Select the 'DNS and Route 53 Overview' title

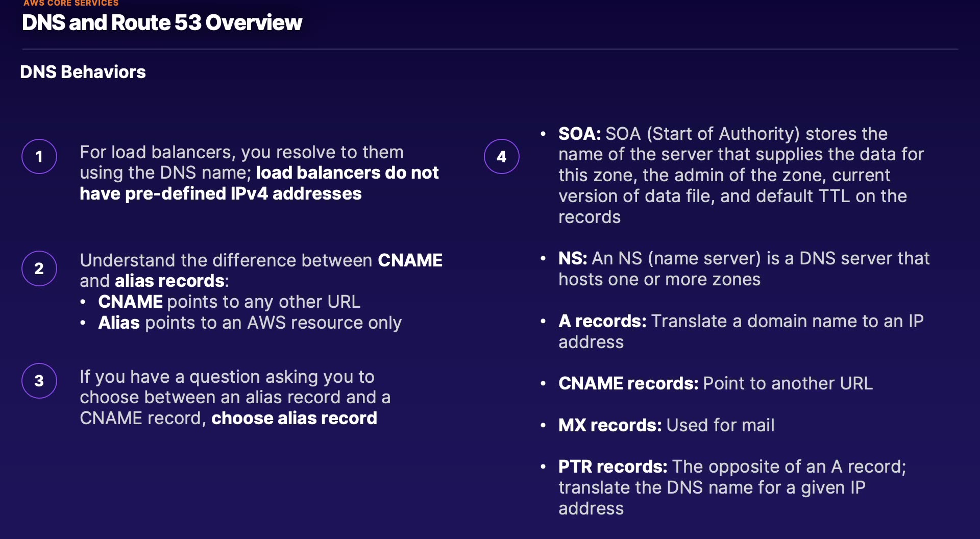click(162, 23)
